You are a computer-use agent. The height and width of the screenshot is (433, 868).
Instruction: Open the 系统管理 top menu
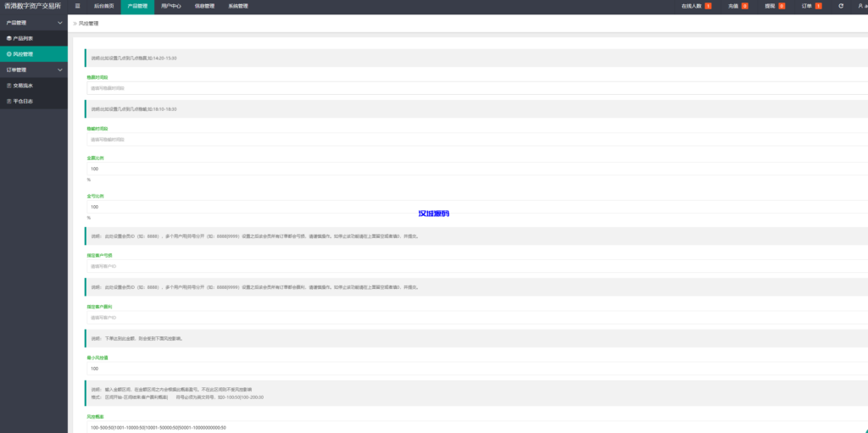point(238,6)
